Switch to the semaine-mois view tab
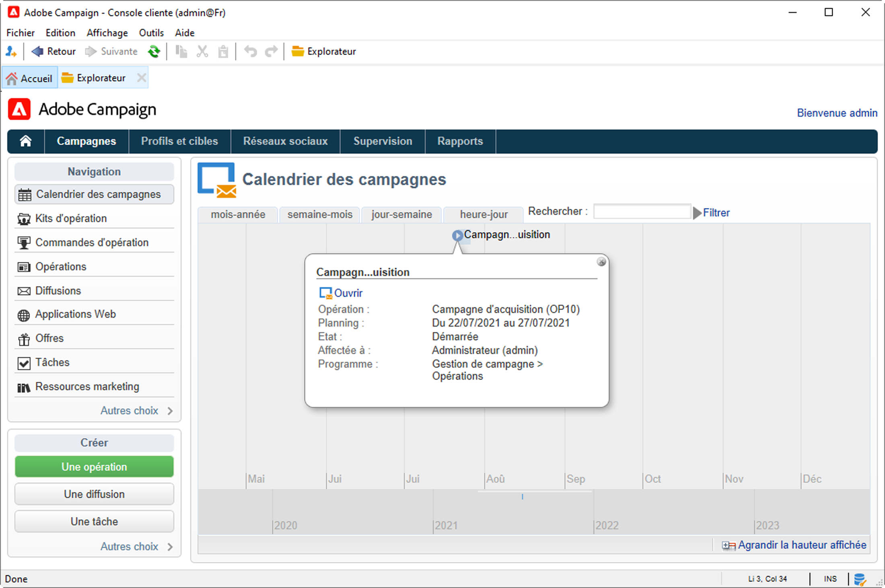Image resolution: width=885 pixels, height=588 pixels. click(320, 214)
